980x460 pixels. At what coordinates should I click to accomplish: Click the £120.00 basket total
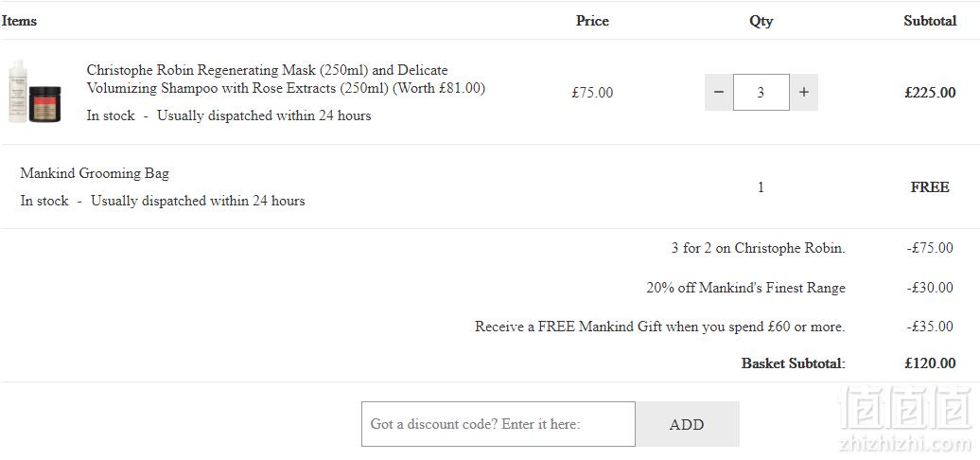tap(930, 363)
